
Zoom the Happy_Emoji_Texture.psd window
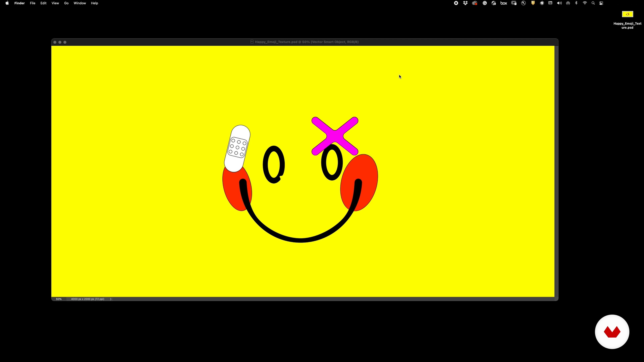65,42
